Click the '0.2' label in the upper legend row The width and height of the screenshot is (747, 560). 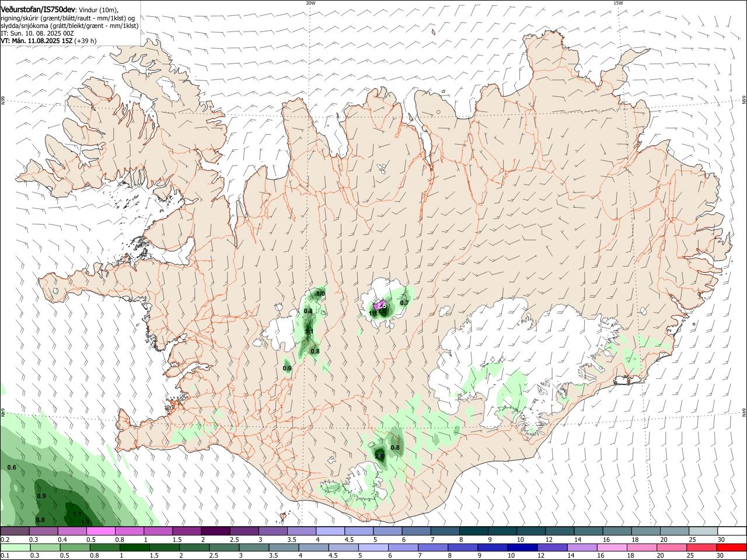[x=5, y=540]
